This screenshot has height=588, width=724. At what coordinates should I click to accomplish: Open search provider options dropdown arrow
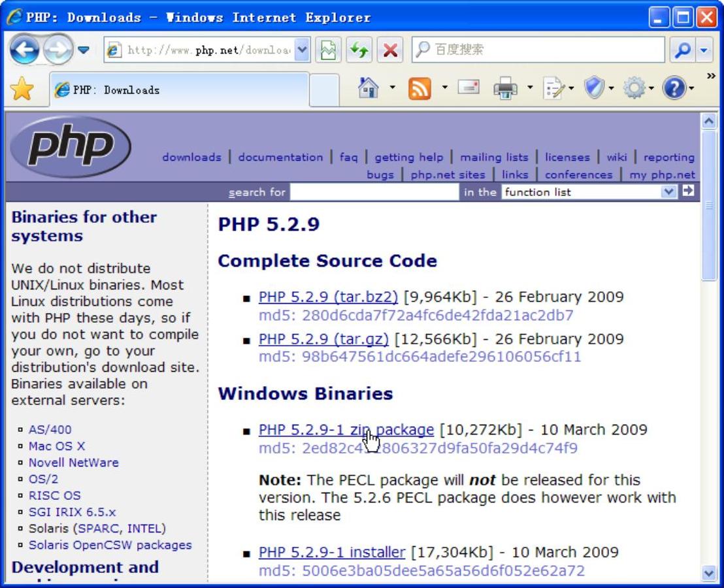click(704, 50)
